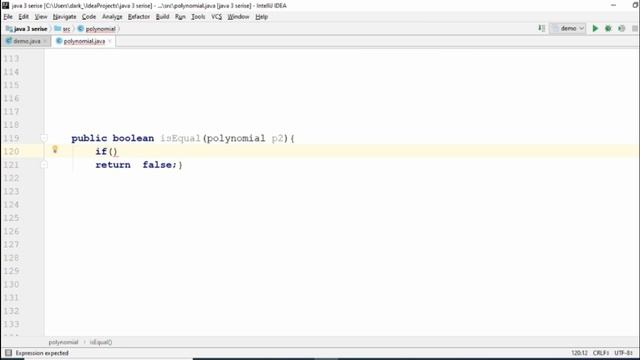Click the yellow lightbulb quick-fix icon
The image size is (640, 360).
[x=55, y=150]
